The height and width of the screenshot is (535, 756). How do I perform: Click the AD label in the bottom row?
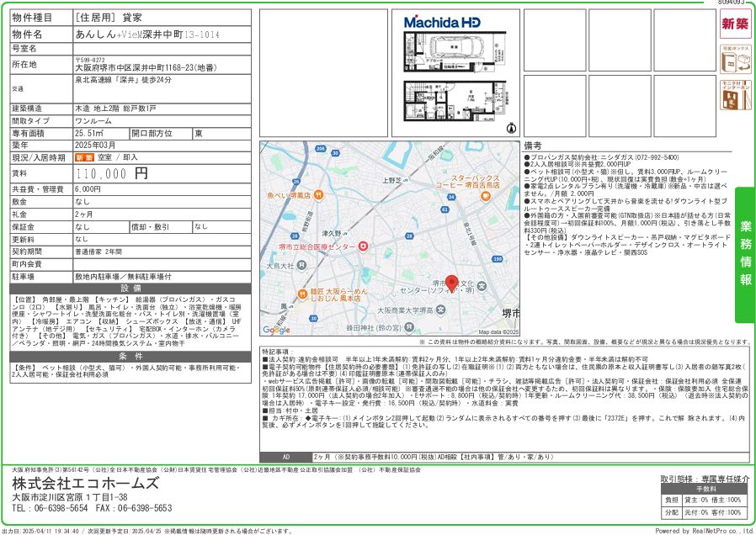[x=286, y=457]
